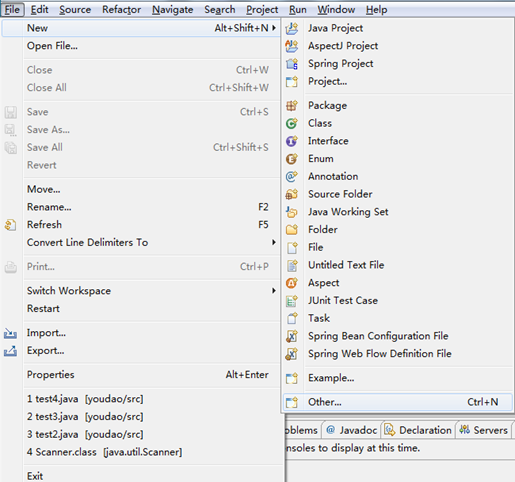515x482 pixels.
Task: Click the yellow Folder icon
Action: (292, 229)
